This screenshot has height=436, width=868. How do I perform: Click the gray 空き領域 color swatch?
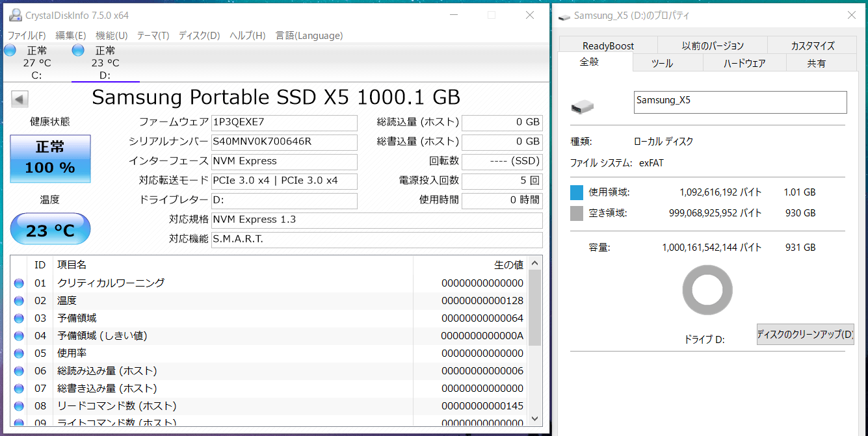pyautogui.click(x=577, y=213)
